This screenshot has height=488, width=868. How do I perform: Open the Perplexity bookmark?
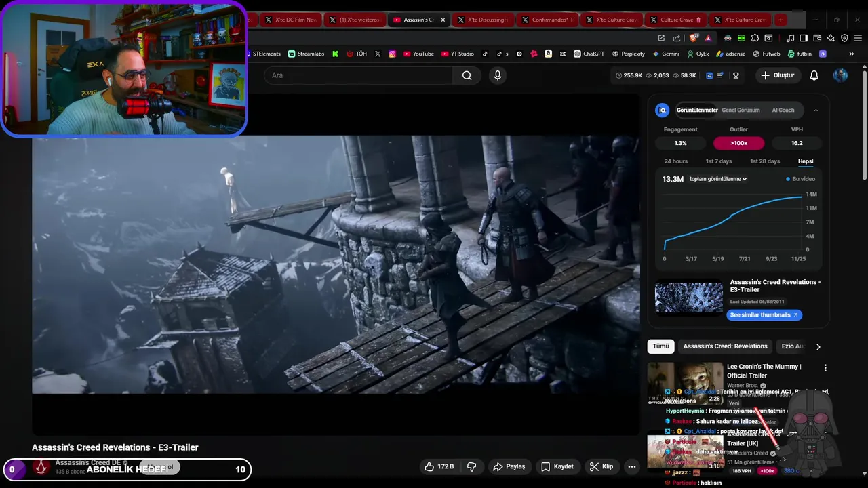tap(629, 54)
